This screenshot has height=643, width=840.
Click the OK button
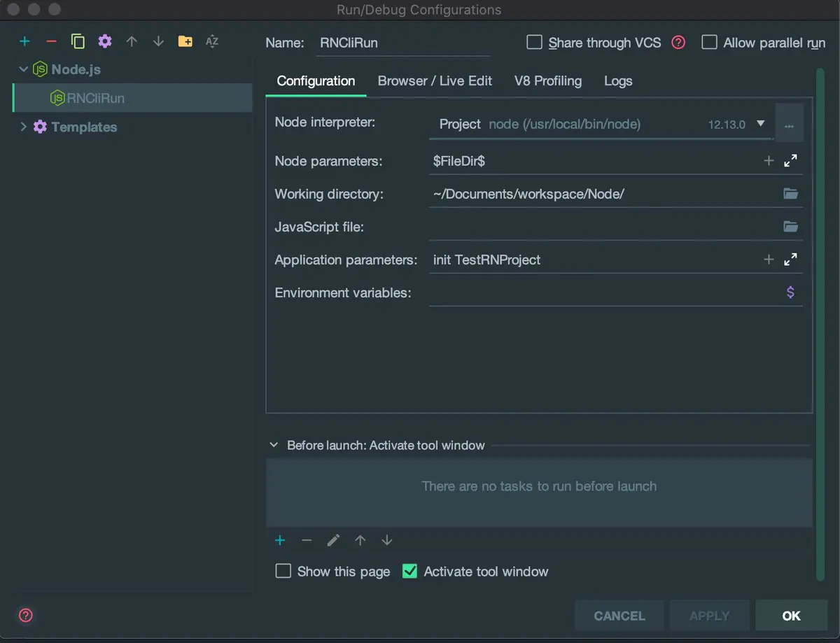791,616
